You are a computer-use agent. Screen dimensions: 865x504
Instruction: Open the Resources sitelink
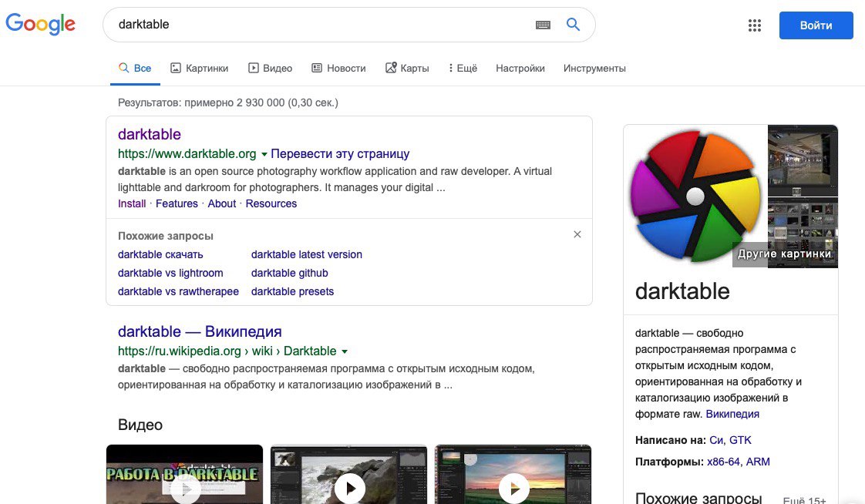pos(271,203)
